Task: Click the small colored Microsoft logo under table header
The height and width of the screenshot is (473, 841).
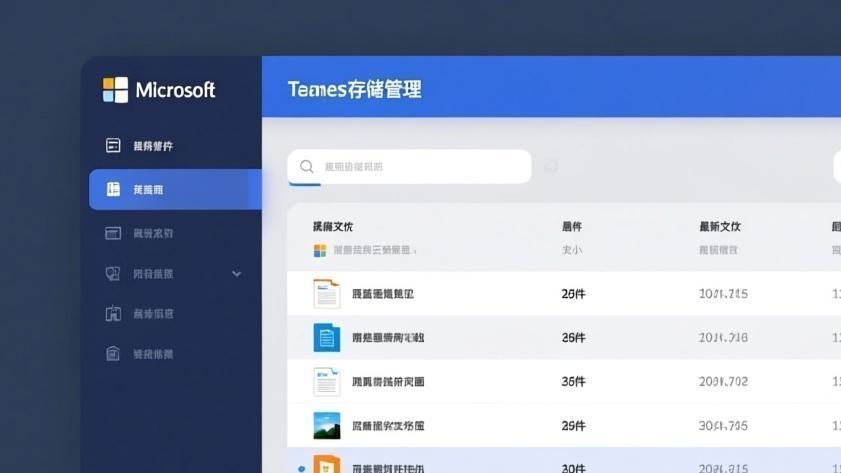Action: 320,250
